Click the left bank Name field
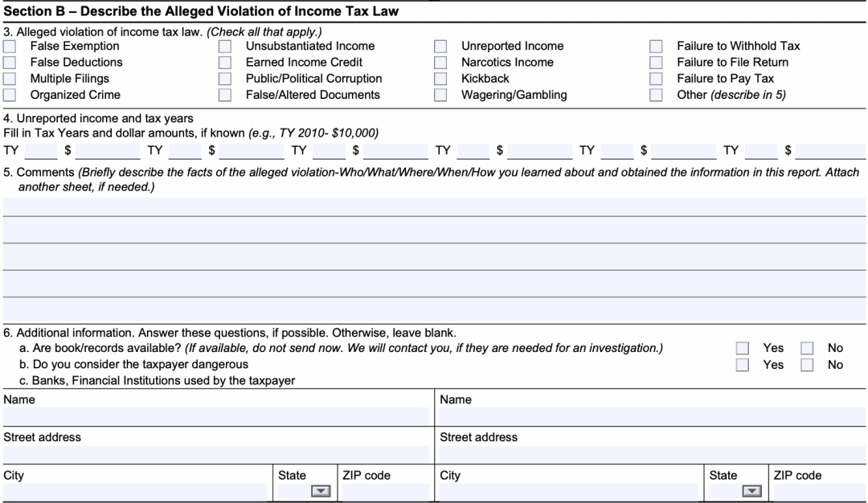 coord(215,416)
